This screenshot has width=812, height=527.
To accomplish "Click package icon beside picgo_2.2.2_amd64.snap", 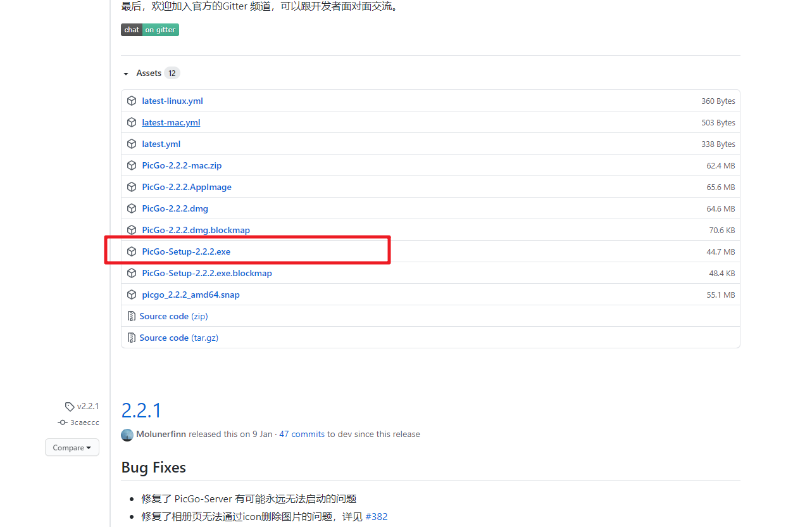I will pyautogui.click(x=132, y=295).
